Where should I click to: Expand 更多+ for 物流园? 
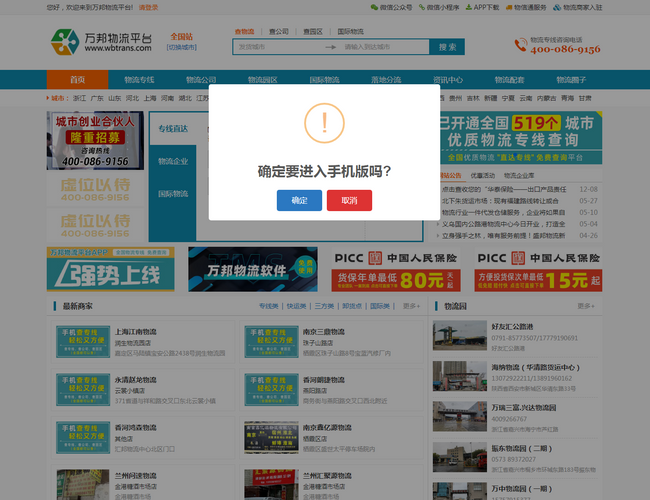[586, 306]
